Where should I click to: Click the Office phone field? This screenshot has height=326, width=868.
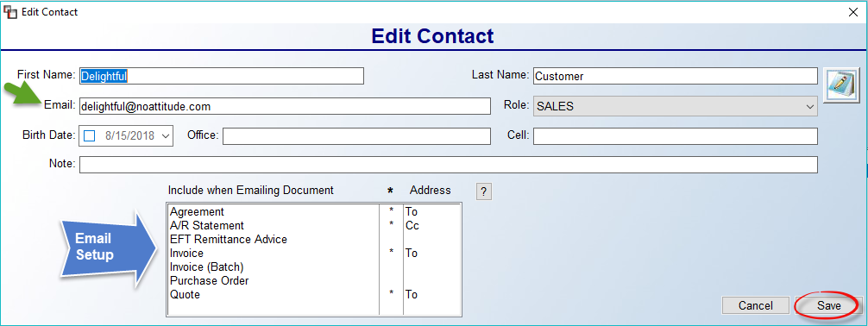pos(356,135)
